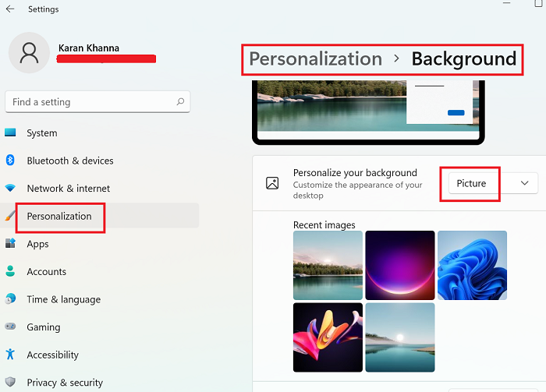This screenshot has width=546, height=392.
Task: Pick the blue Windows bloom wallpaper
Action: pyautogui.click(x=472, y=265)
